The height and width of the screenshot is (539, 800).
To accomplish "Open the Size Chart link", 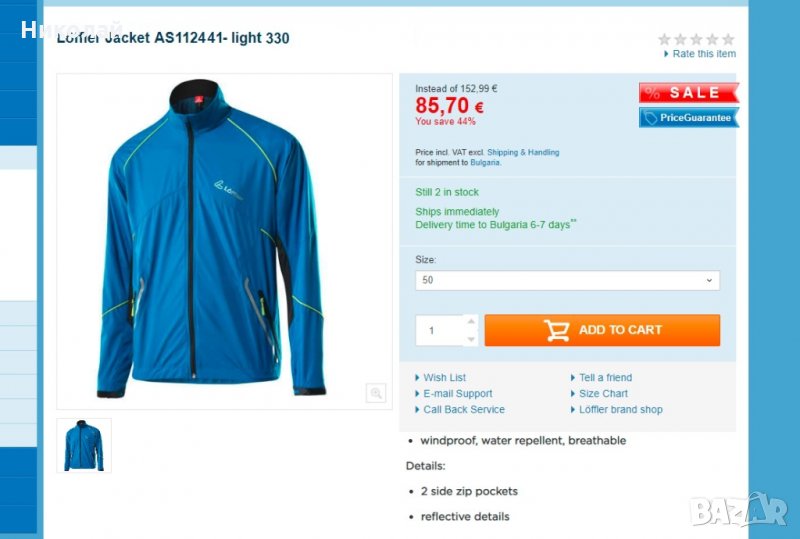I will 603,394.
